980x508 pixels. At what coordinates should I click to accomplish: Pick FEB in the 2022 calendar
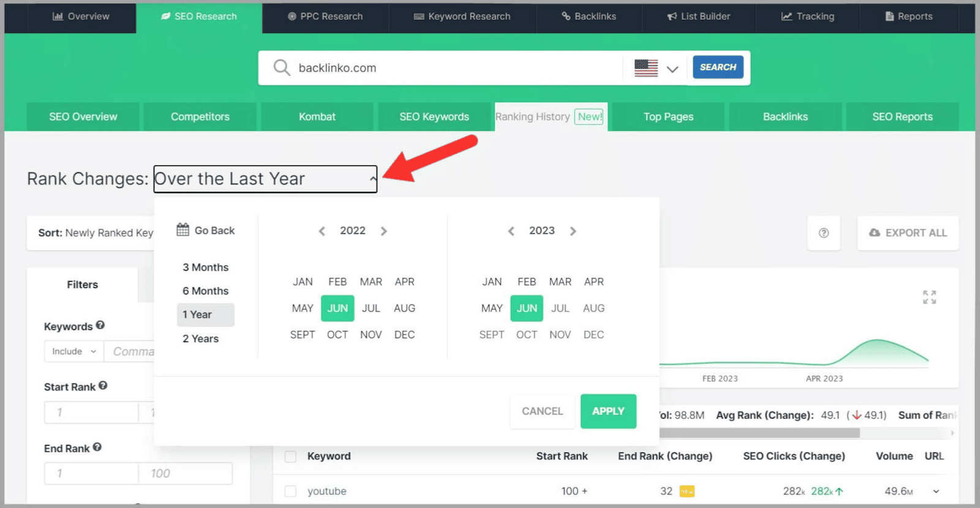tap(337, 282)
